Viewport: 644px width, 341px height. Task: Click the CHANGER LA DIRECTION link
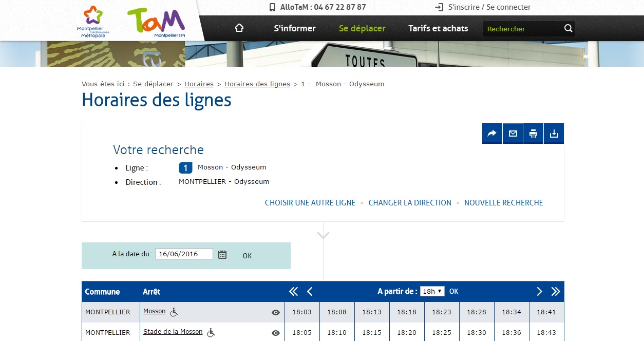coord(410,203)
